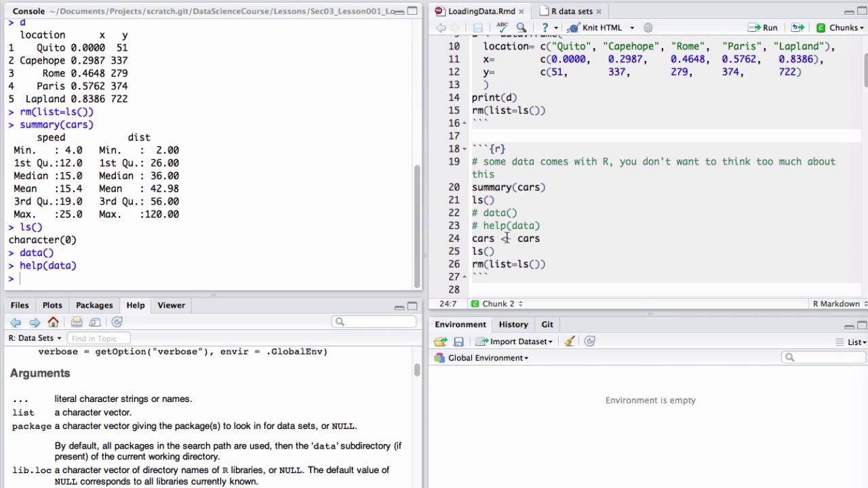Minimize the Environment pane
Viewport: 868px width, 488px height.
coord(849,325)
